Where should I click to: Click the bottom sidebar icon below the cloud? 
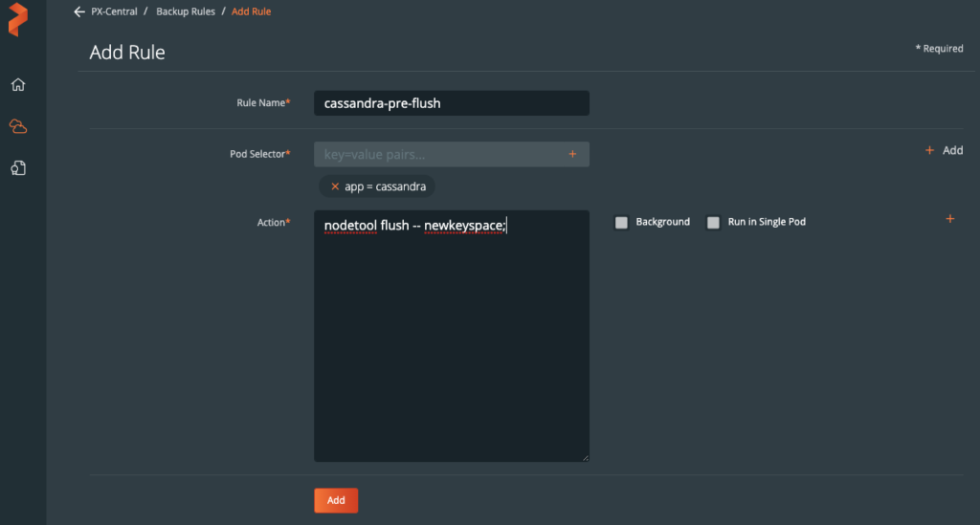coord(18,168)
